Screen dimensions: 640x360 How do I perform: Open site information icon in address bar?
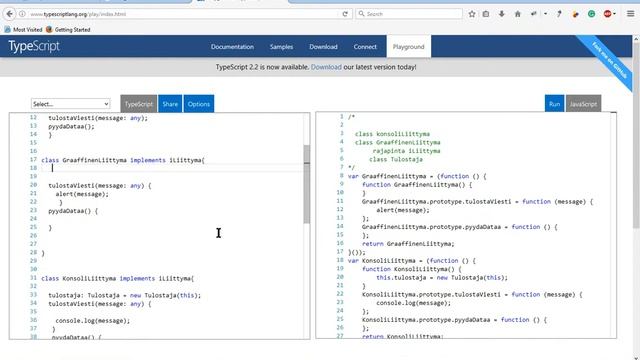point(22,14)
